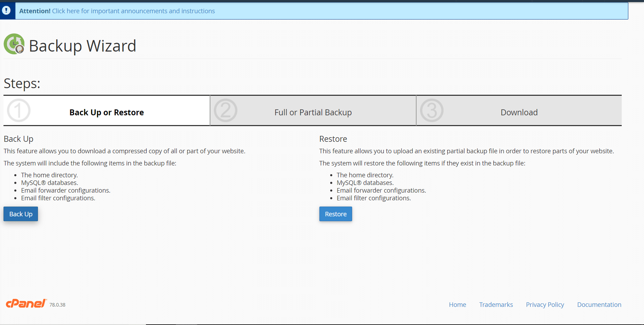This screenshot has height=325, width=644.
Task: Click the step 2 circled number icon
Action: (225, 111)
